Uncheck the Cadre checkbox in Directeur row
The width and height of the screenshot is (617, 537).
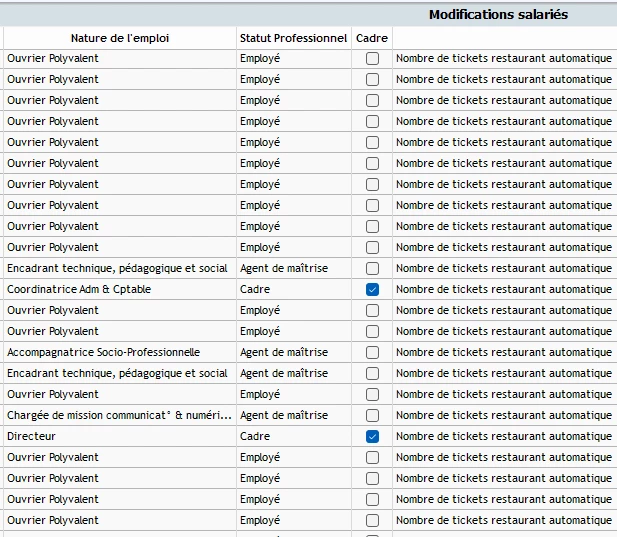372,436
